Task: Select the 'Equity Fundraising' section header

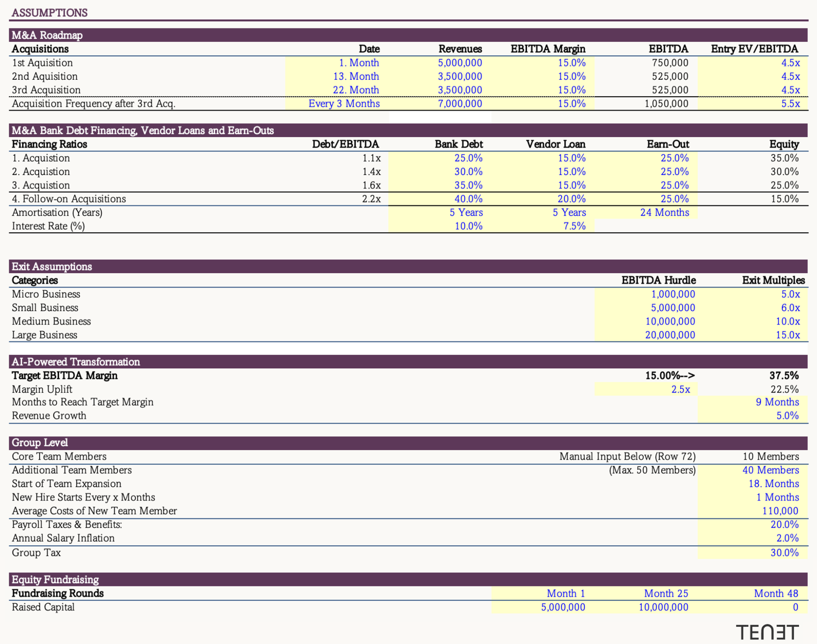Action: (x=408, y=580)
